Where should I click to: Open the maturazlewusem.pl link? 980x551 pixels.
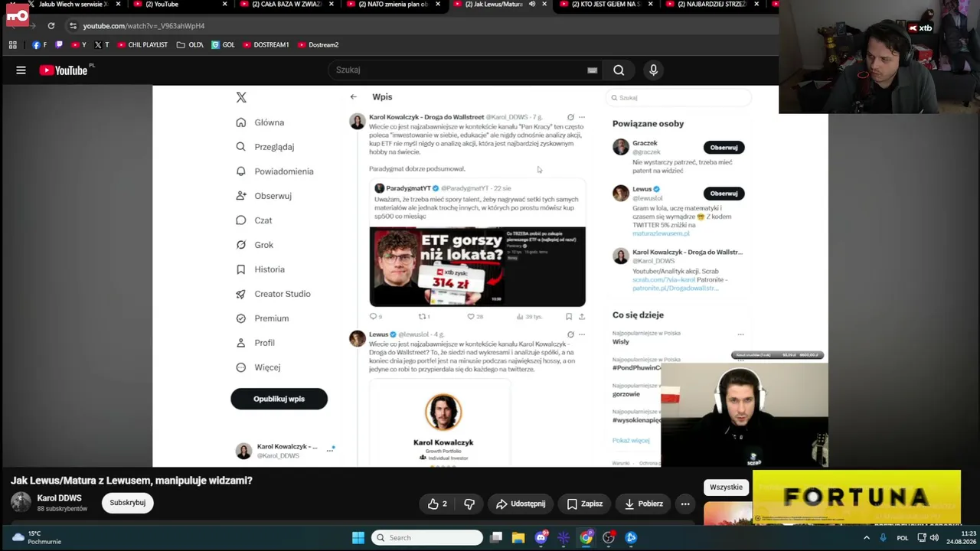[x=661, y=233]
